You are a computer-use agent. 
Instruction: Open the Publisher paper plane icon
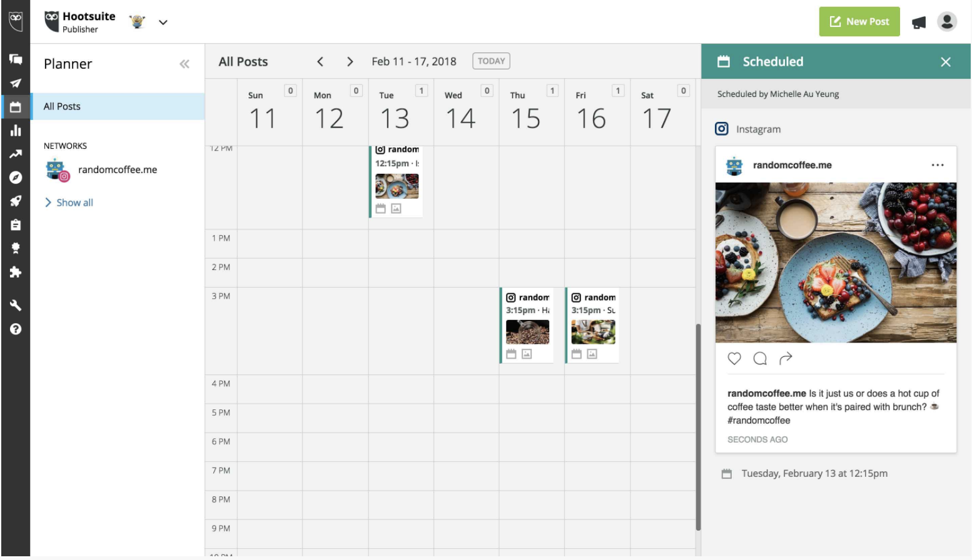coord(16,83)
